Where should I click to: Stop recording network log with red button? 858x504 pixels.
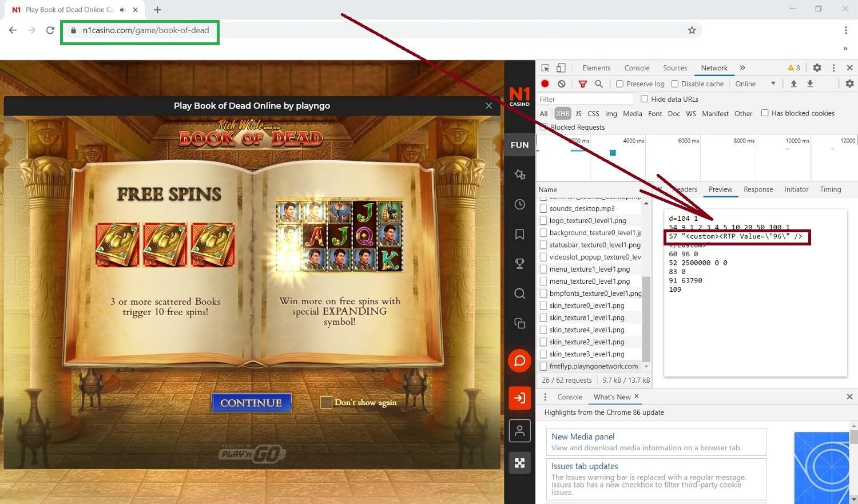point(545,84)
